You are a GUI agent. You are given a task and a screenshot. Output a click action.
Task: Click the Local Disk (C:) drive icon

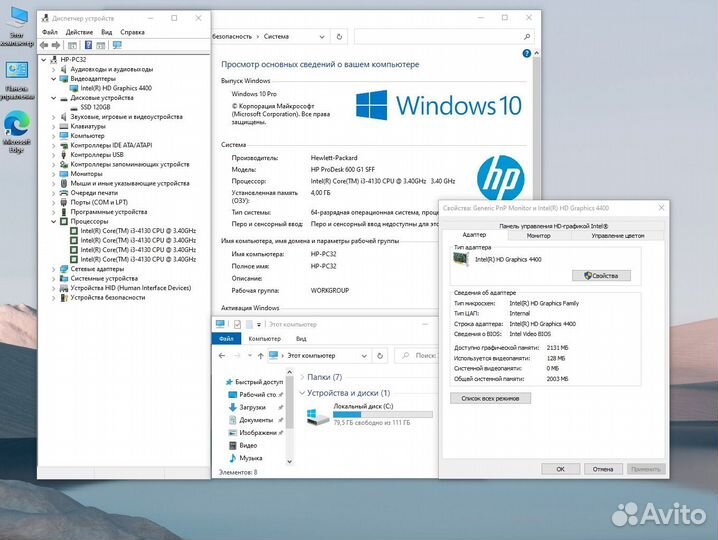tap(317, 416)
